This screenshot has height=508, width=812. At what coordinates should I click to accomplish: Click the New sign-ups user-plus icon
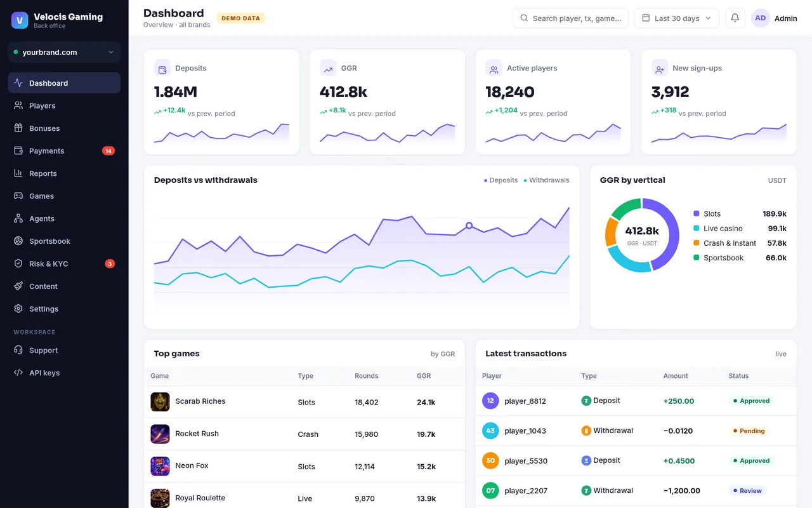[x=660, y=69]
